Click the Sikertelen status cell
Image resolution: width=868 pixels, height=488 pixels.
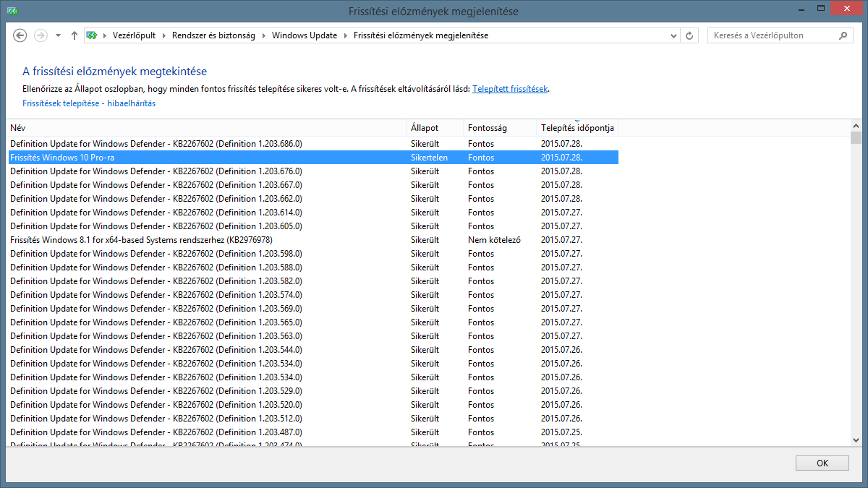[429, 158]
